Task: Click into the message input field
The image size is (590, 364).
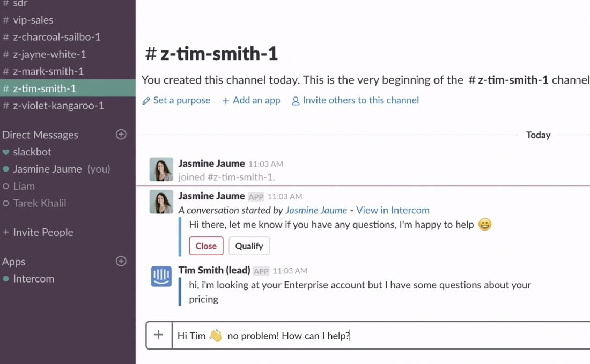Action: tap(381, 336)
